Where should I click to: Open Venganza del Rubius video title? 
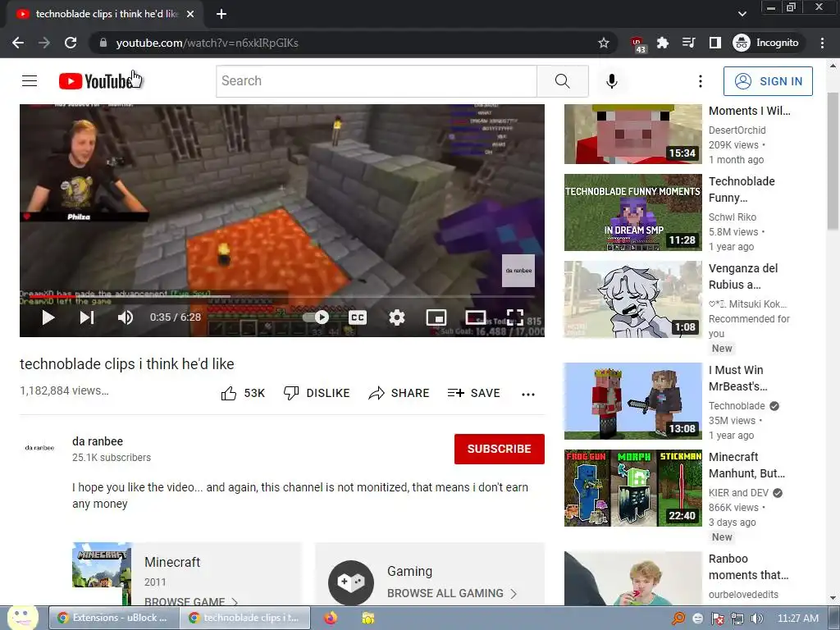(x=743, y=276)
